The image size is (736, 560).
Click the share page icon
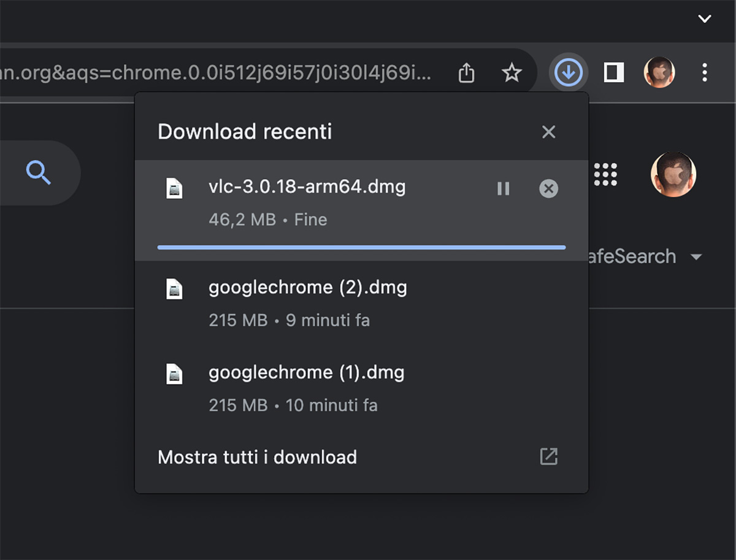coord(467,73)
